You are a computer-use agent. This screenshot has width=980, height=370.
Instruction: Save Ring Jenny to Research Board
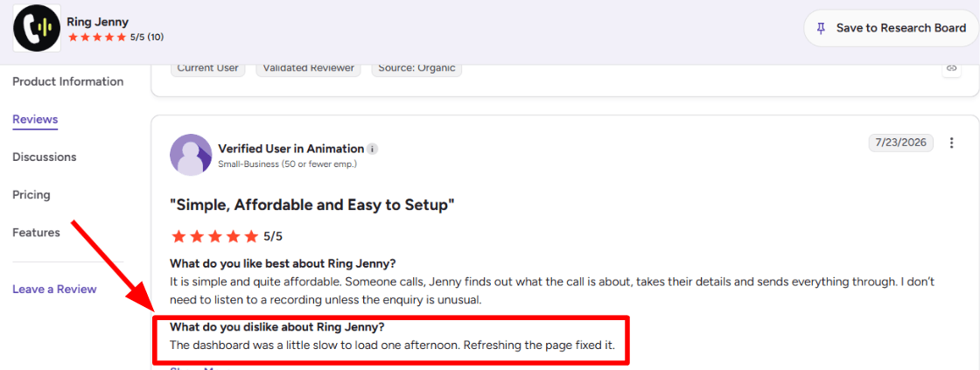point(892,28)
